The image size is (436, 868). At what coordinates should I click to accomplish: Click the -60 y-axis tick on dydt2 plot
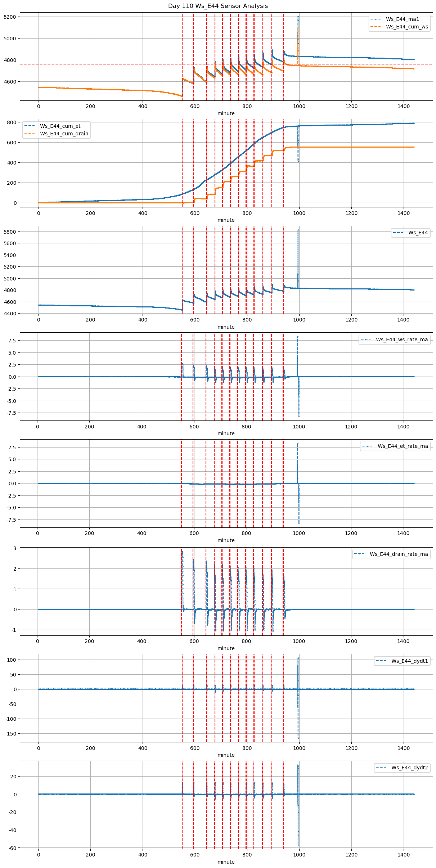(x=12, y=848)
